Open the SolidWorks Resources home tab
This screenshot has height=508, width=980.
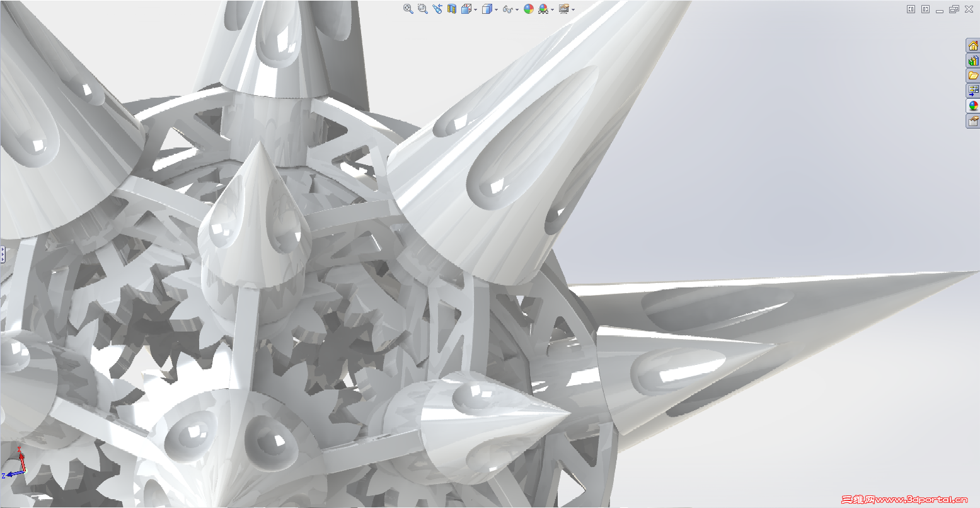973,45
